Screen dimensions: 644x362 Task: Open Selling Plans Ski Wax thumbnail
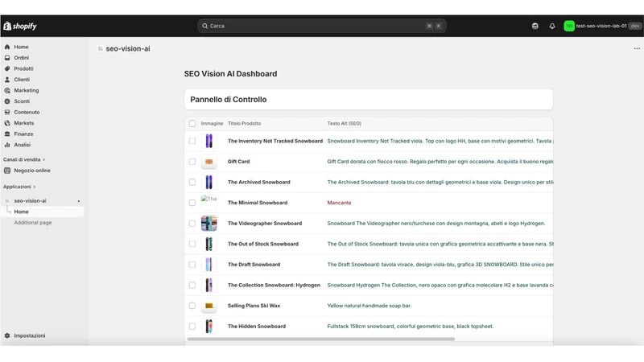tap(208, 306)
